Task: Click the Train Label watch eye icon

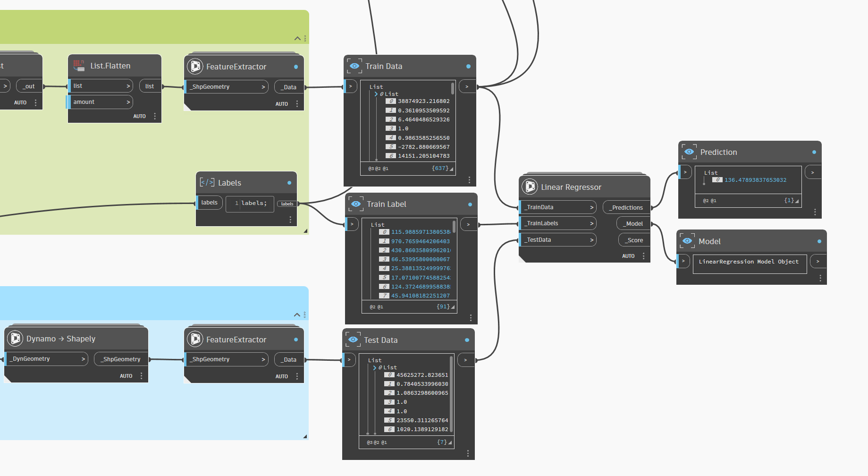Action: [x=355, y=204]
